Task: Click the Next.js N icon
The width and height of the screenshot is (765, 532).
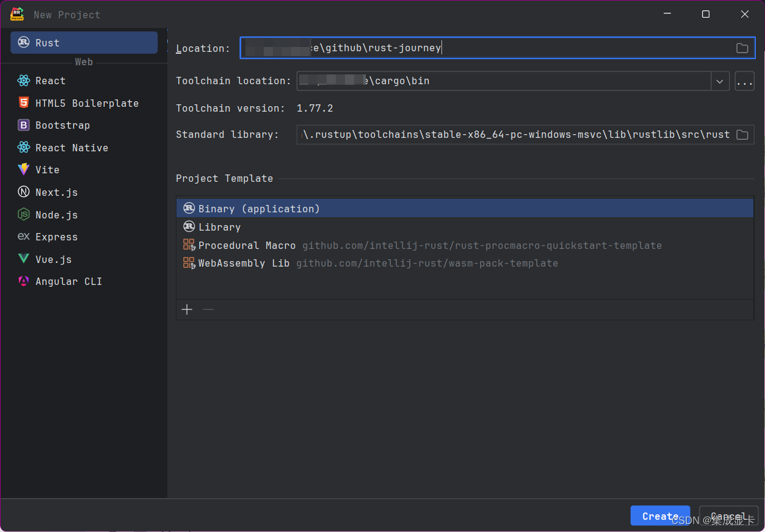Action: pyautogui.click(x=24, y=192)
